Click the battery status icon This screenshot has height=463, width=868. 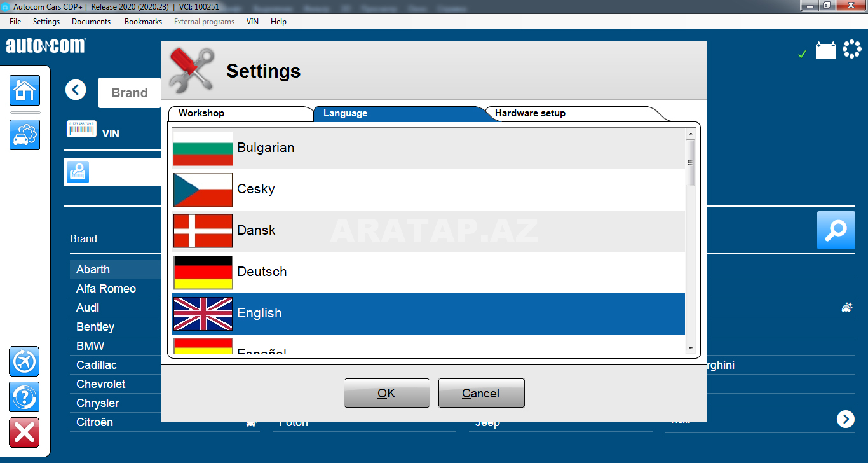coord(826,50)
